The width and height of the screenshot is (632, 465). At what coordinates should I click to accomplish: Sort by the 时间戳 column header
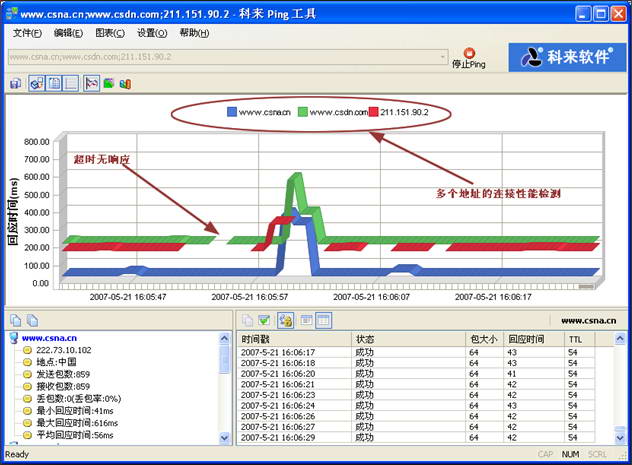tap(295, 339)
